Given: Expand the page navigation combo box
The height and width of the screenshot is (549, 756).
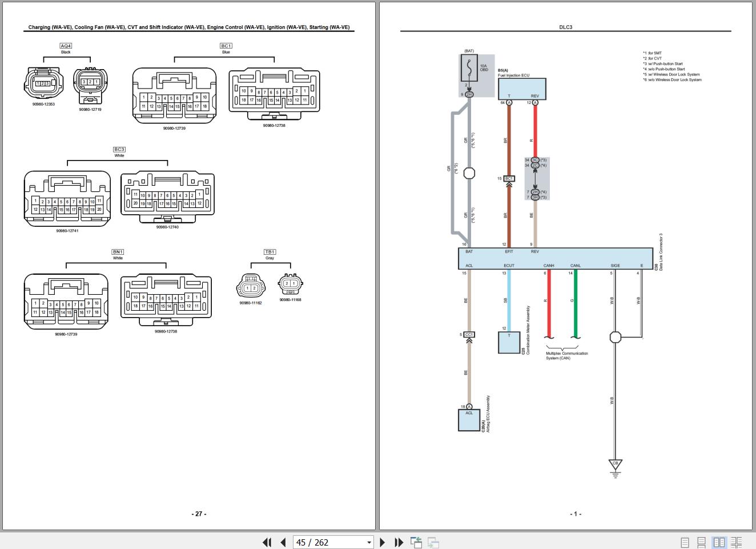Looking at the screenshot, I should pyautogui.click(x=368, y=542).
